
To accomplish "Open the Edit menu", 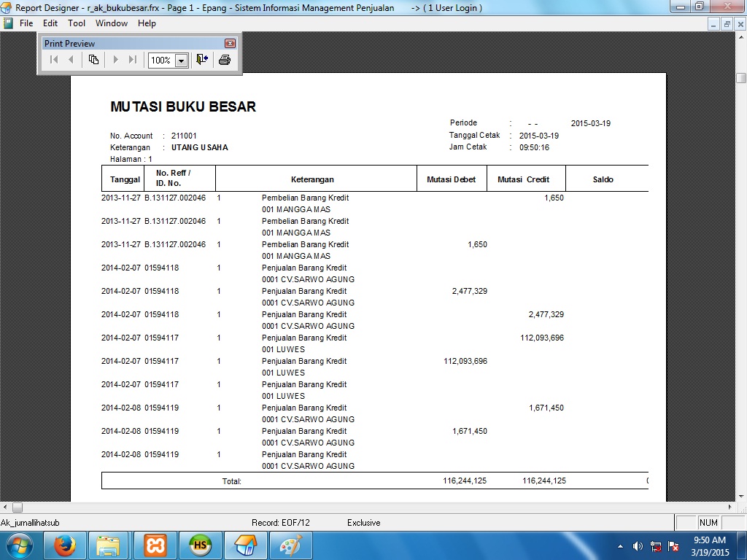I will point(50,23).
